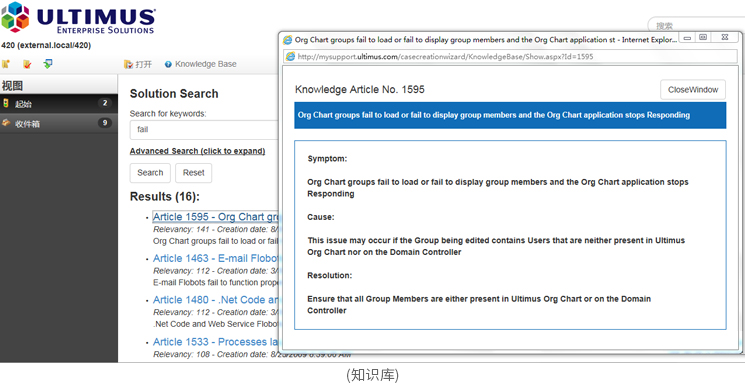The image size is (745, 390).
Task: Click the badge showing 2 on 起始
Action: coord(105,103)
